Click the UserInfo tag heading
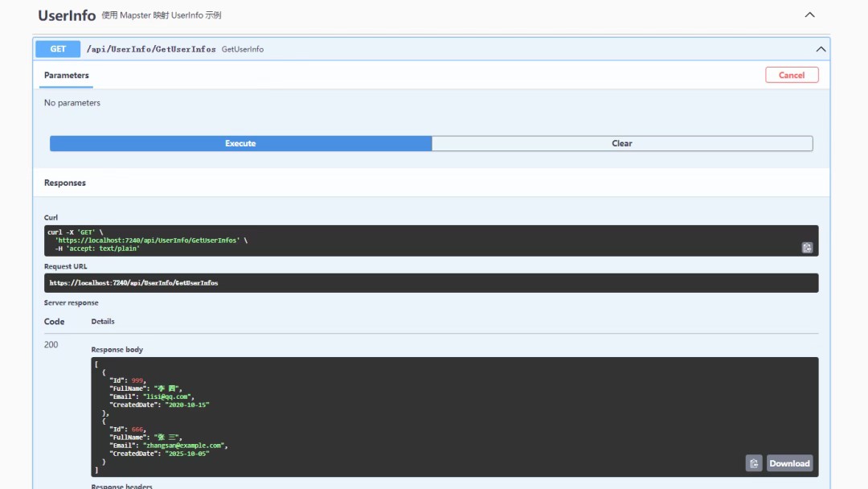The image size is (868, 489). [67, 15]
